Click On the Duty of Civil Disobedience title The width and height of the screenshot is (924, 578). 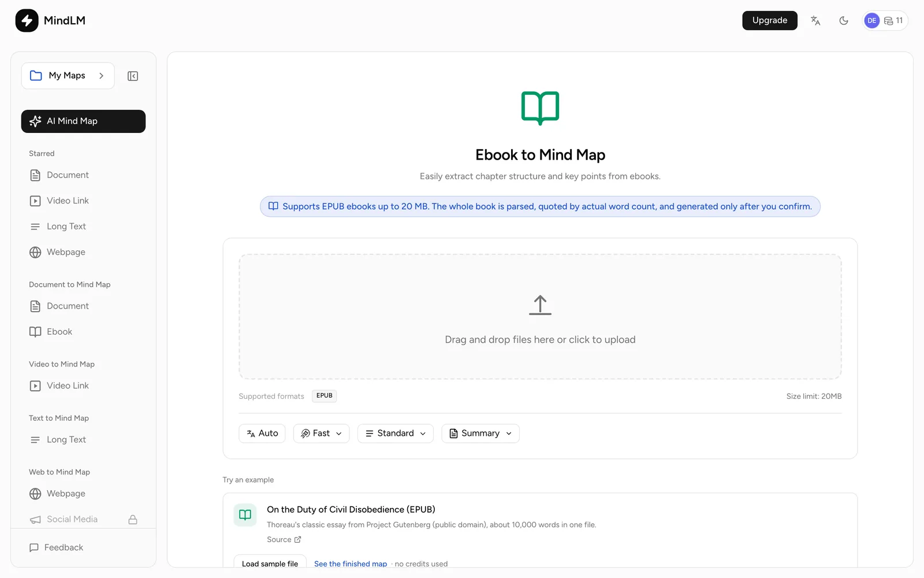(x=351, y=509)
